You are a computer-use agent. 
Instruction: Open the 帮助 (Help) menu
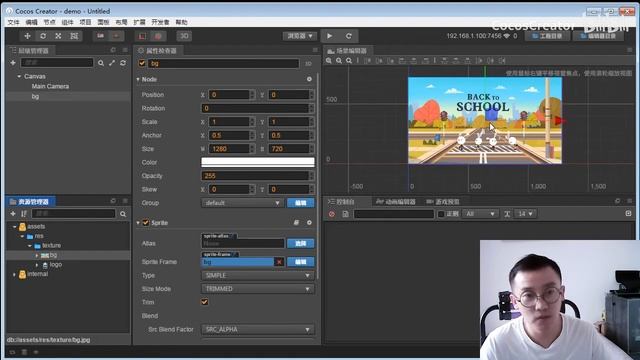[181, 22]
